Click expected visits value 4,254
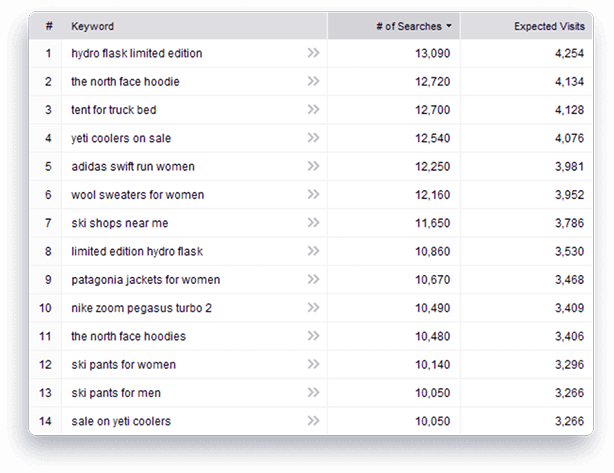Image resolution: width=614 pixels, height=473 pixels. pos(569,53)
